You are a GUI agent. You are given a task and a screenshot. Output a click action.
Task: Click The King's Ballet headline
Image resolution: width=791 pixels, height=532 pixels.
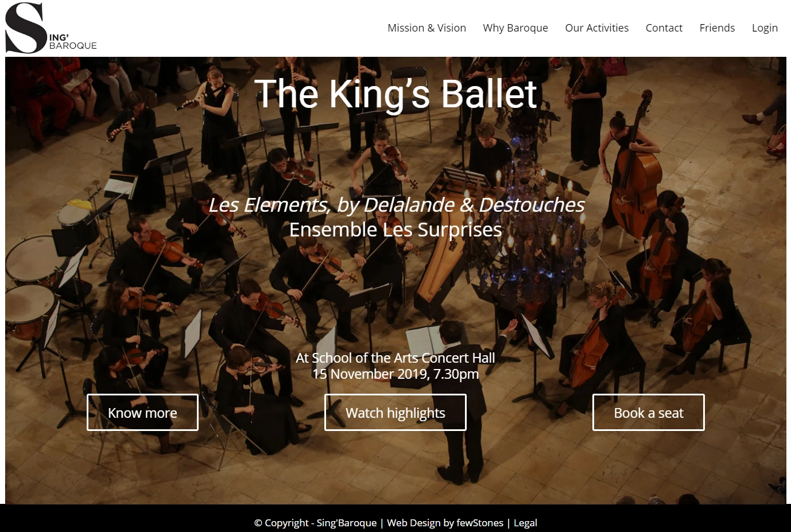tap(395, 94)
